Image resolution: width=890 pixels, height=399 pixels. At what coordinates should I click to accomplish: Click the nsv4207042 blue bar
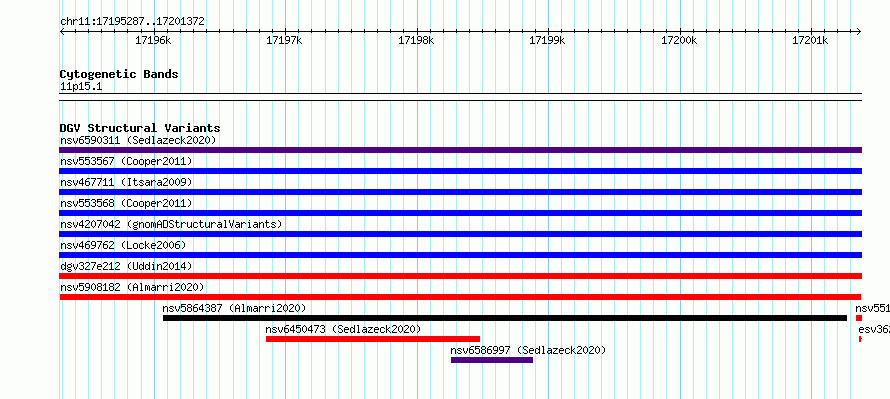coord(460,234)
